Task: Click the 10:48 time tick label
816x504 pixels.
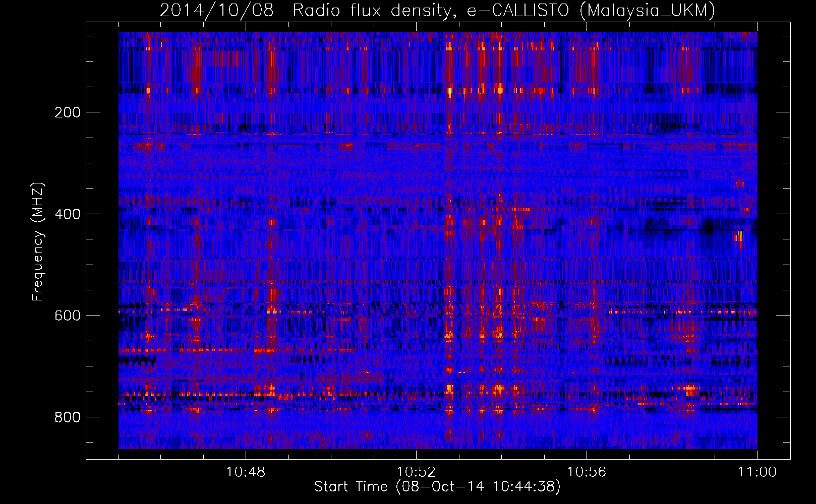Action: [246, 472]
